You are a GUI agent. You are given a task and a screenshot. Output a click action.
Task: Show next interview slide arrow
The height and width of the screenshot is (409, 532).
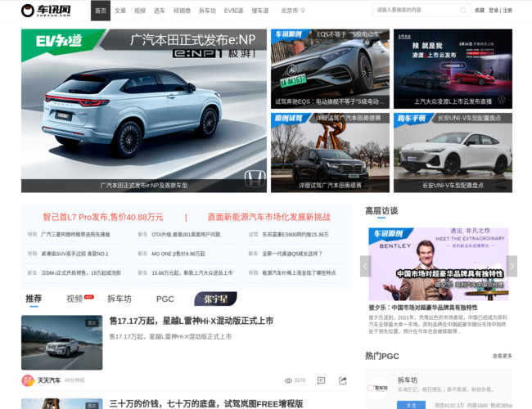512,266
